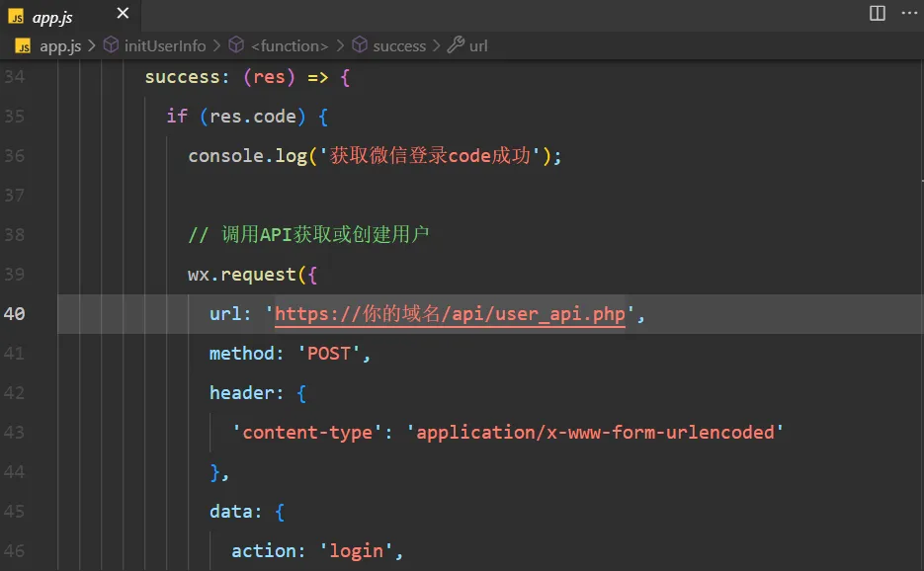Close the app.js editor tab
This screenshot has width=924, height=571.
tap(123, 14)
